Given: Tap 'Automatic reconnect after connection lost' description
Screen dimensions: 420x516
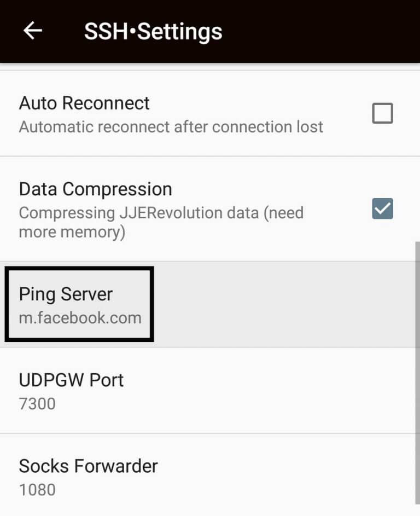Looking at the screenshot, I should [171, 127].
